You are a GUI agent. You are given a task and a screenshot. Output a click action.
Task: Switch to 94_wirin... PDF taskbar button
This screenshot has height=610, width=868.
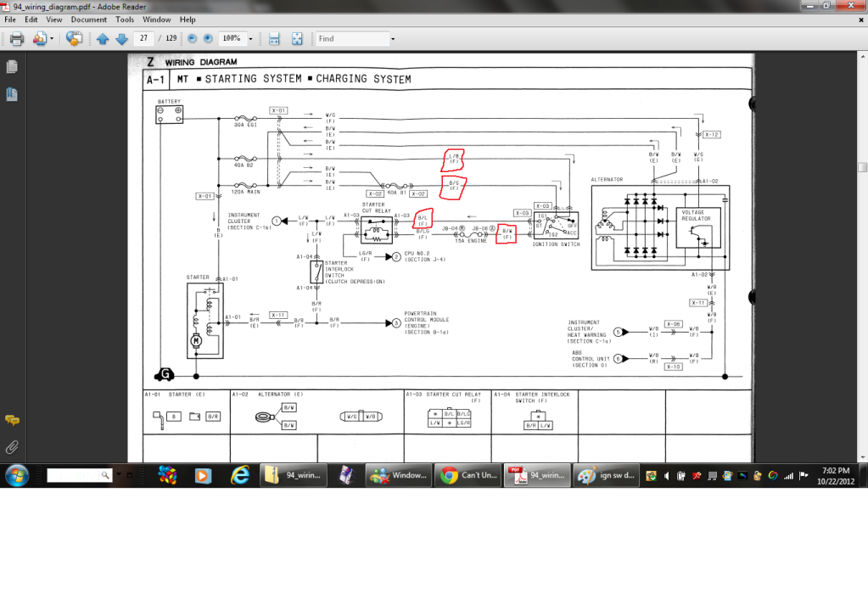click(537, 475)
